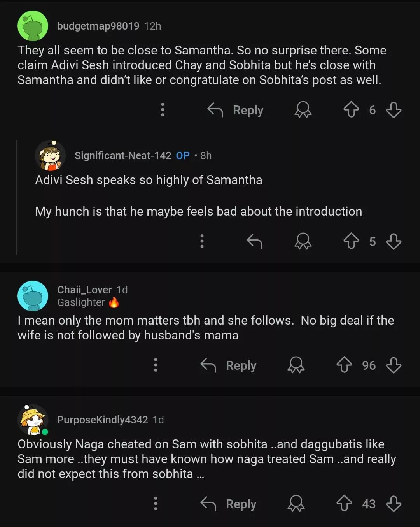Reply to Chaii_Lover's comment
Viewport: 420px width, 527px height.
[x=229, y=365]
